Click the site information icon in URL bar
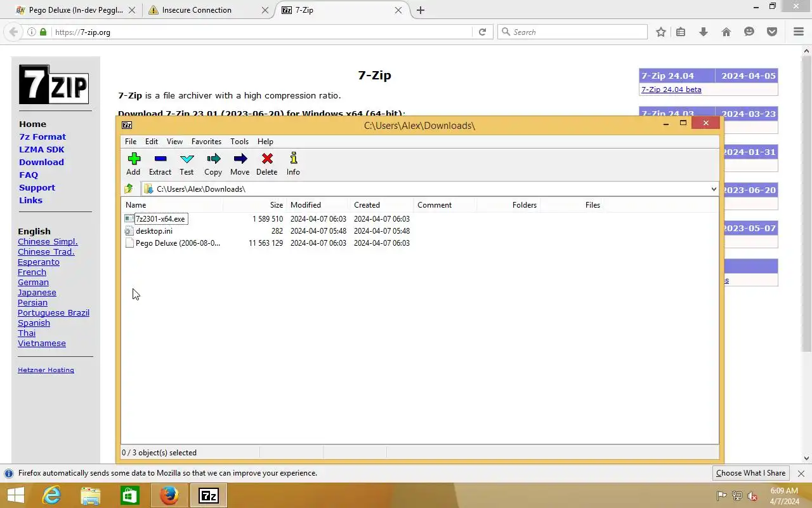This screenshot has height=508, width=812. [32, 32]
